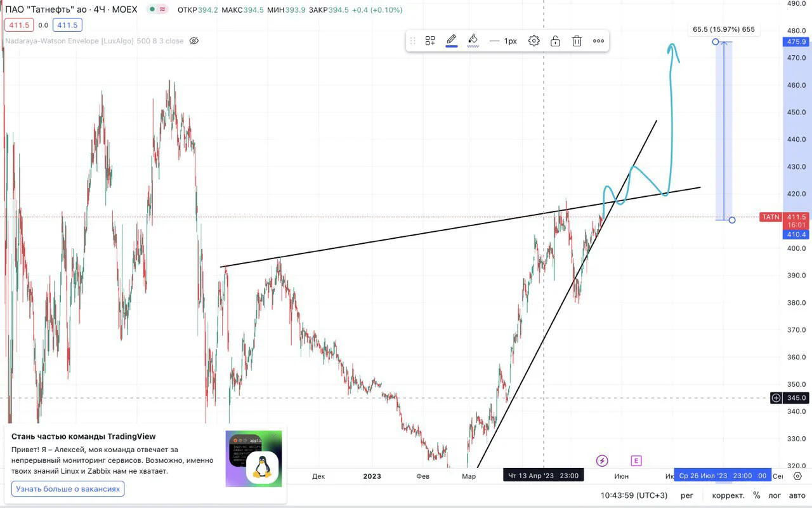Open the fill bucket background color
The width and height of the screenshot is (812, 508).
[473, 41]
